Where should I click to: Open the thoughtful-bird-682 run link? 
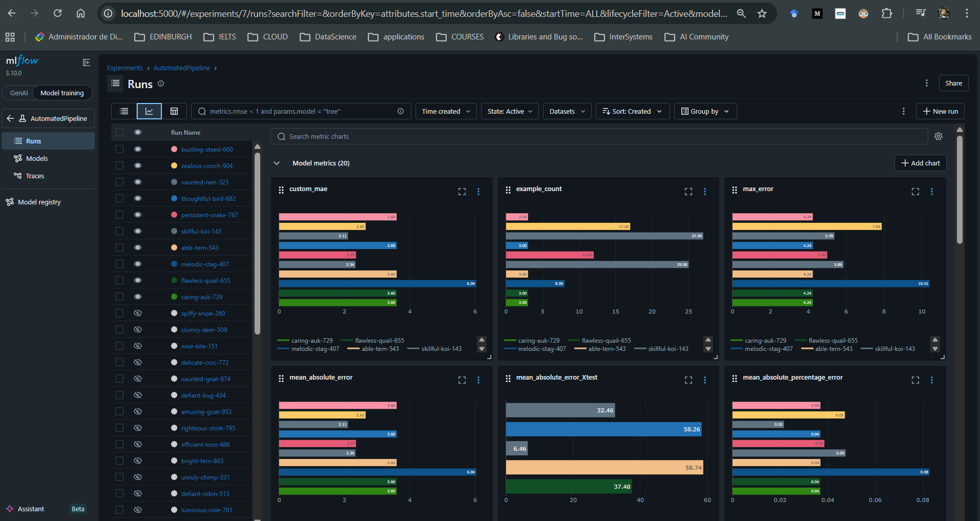click(x=208, y=198)
